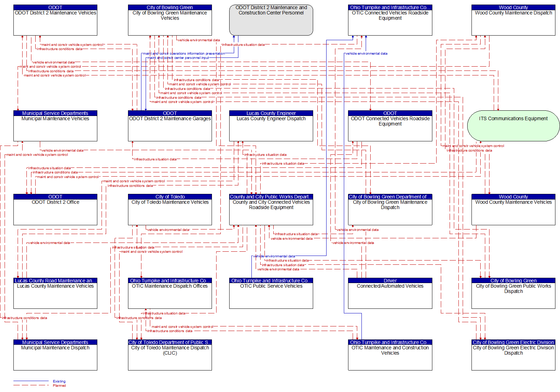Viewport: 560px width, 392px height.
Task: Select 'Municipal Maintenance Dispatch' text
Action: (x=55, y=348)
